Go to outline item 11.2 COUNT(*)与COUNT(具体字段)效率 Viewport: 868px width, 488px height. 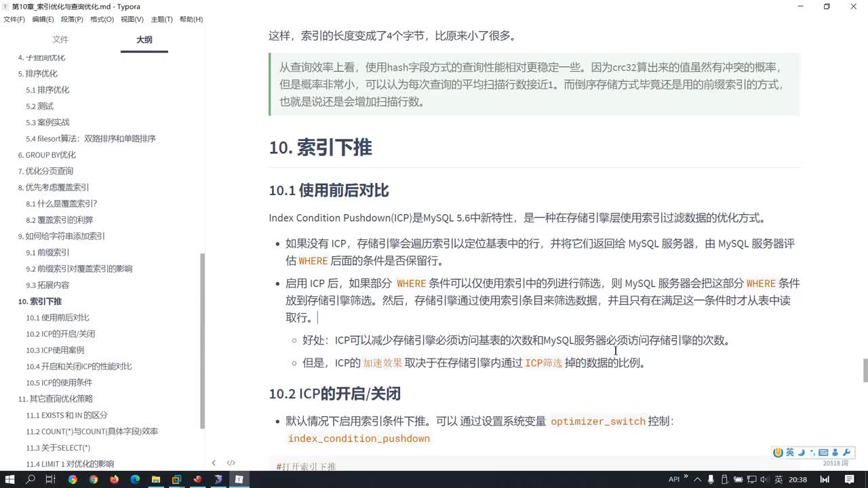[92, 431]
